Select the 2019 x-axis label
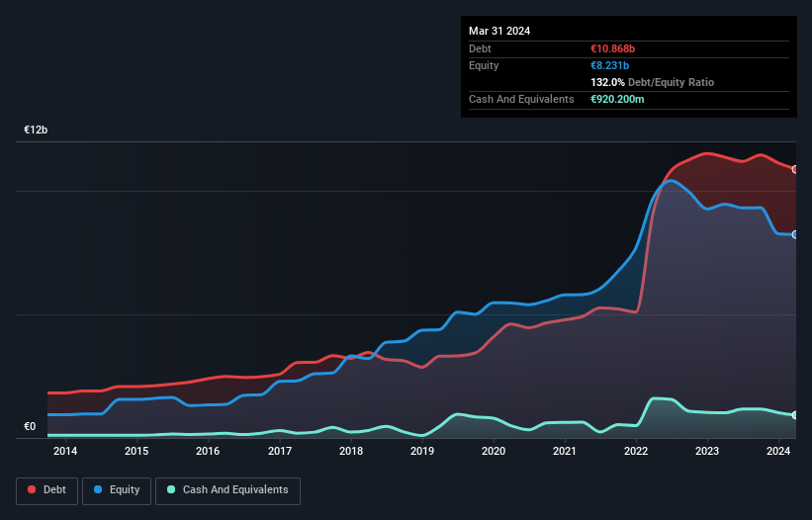 click(x=422, y=451)
